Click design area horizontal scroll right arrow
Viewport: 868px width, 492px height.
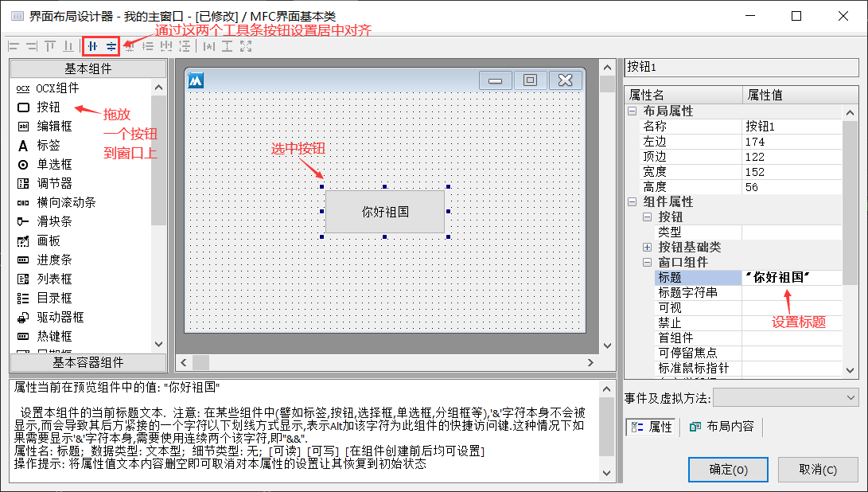590,363
